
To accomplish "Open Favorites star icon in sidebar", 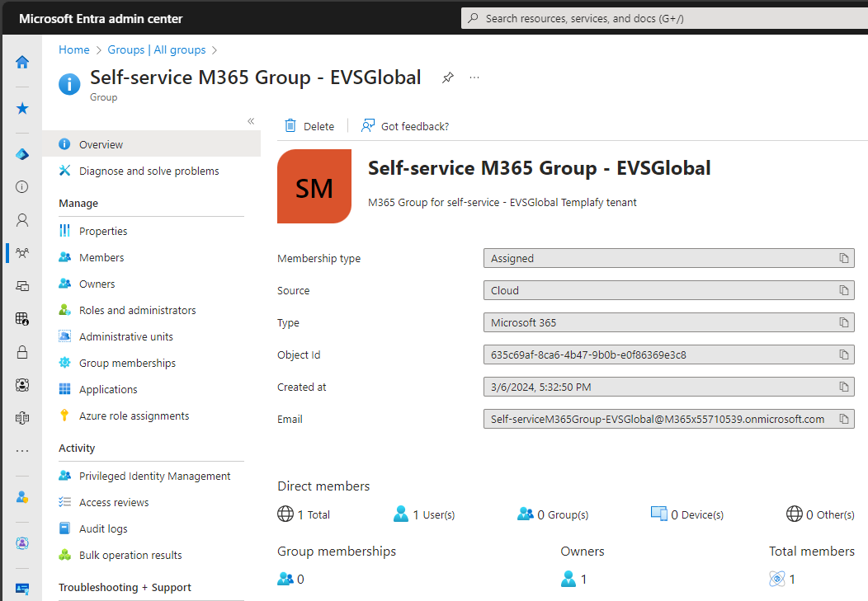I will tap(22, 108).
